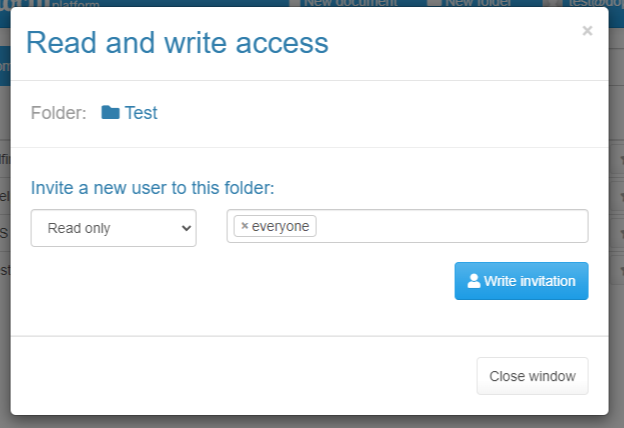Select New document in the top bar

tap(350, 3)
